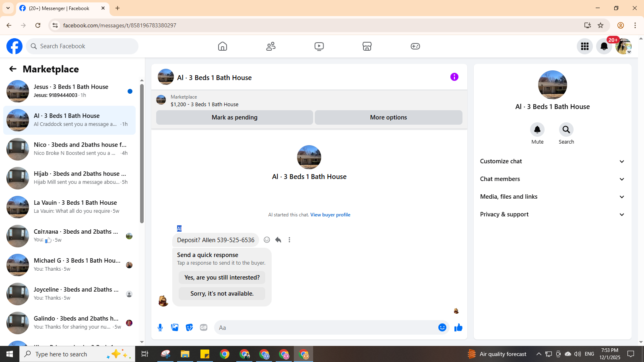644x362 pixels.
Task: Open the browser tab search dropdown
Action: [8, 8]
